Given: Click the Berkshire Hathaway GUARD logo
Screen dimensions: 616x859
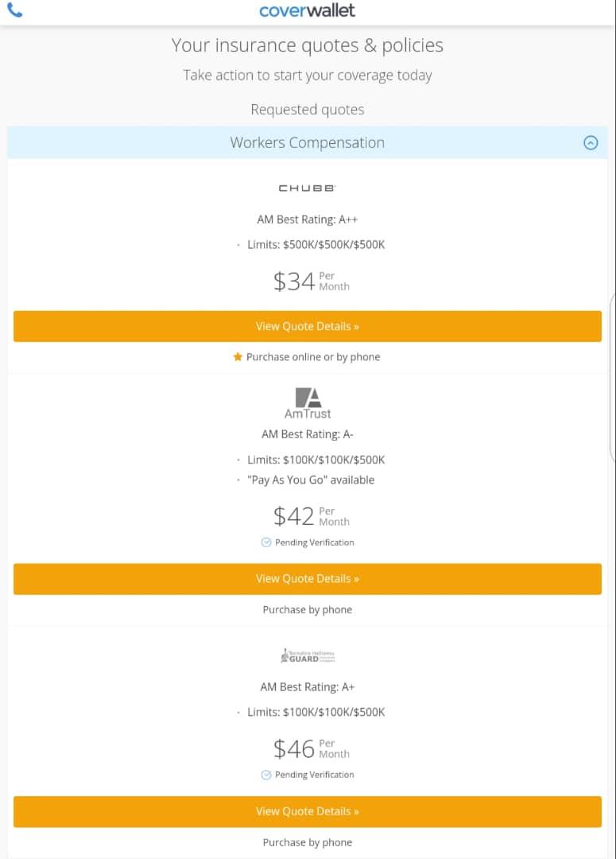Looking at the screenshot, I should (x=308, y=656).
